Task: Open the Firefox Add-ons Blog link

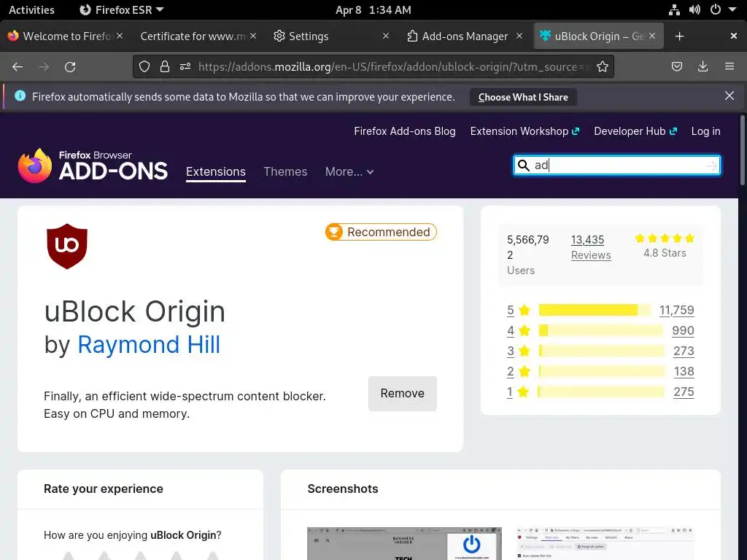Action: 404,131
